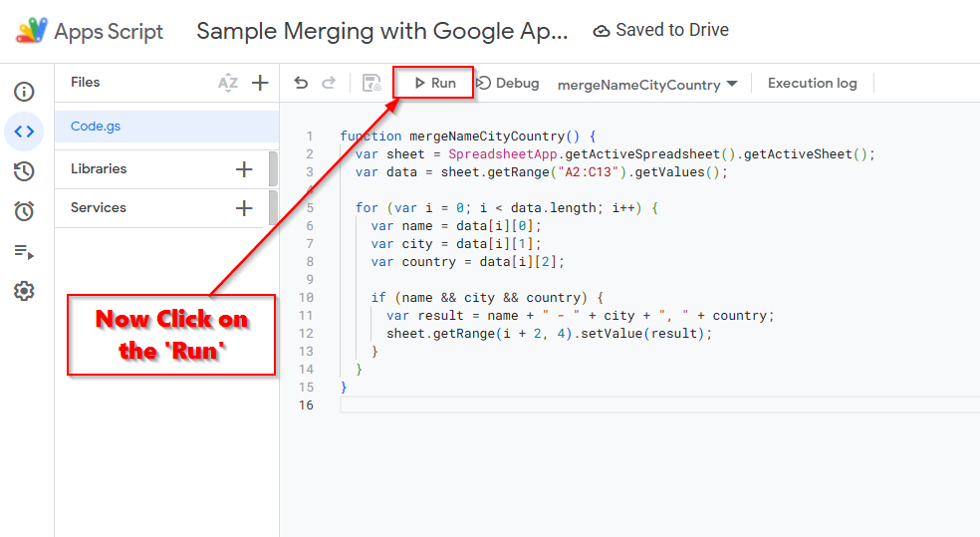The width and height of the screenshot is (980, 537).
Task: Click 'var result' on line 11
Action: tap(425, 316)
